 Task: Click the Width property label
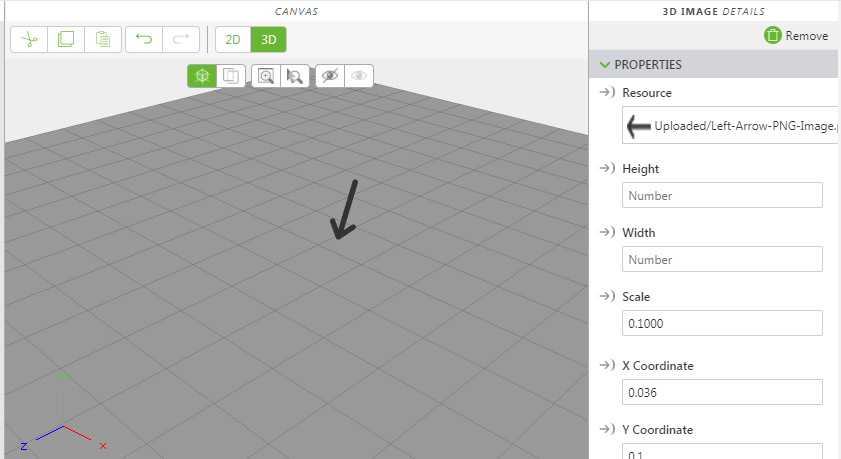[x=638, y=233]
